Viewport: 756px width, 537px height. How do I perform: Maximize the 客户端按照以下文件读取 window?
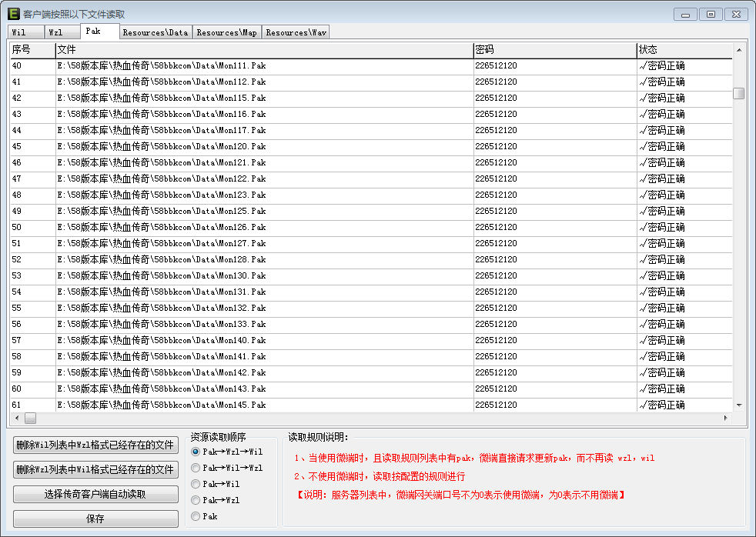click(711, 15)
